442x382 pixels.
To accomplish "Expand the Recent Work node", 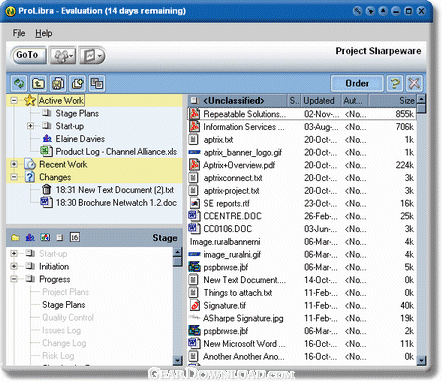I will tap(14, 164).
